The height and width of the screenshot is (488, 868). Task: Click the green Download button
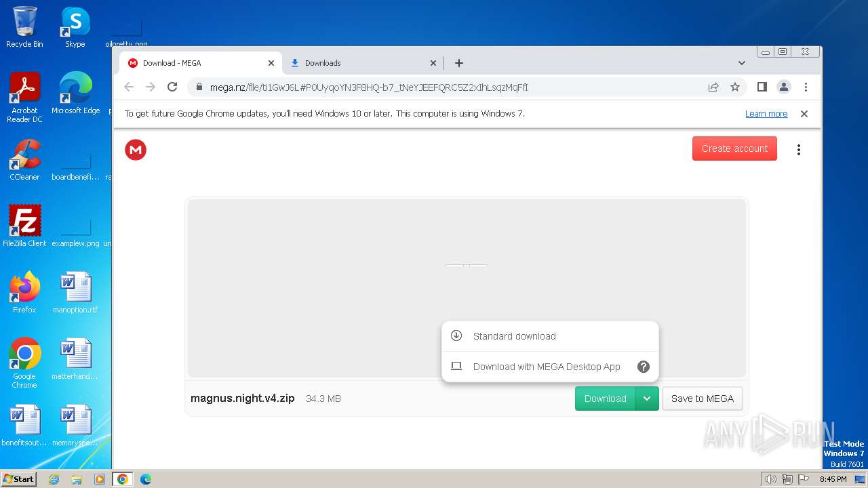[605, 399]
